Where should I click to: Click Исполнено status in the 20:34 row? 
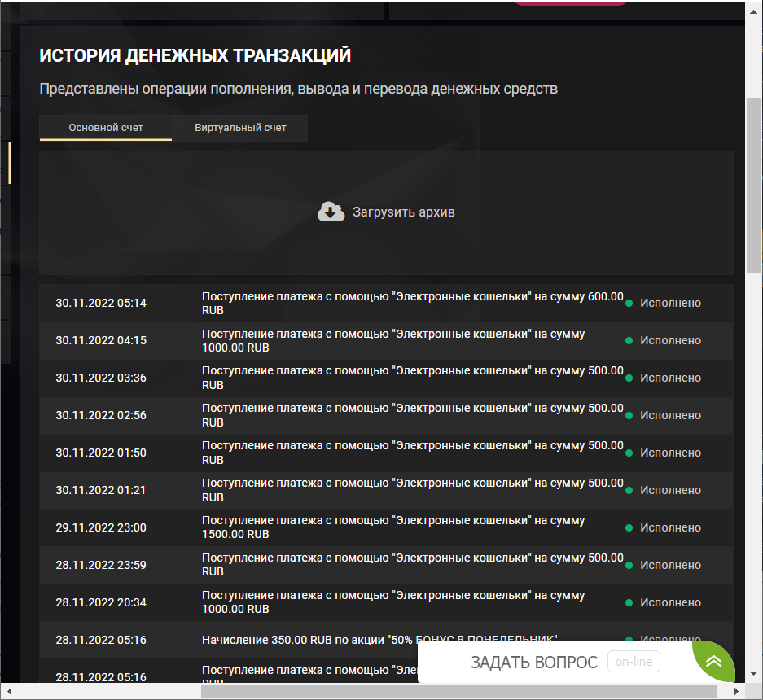pos(670,602)
